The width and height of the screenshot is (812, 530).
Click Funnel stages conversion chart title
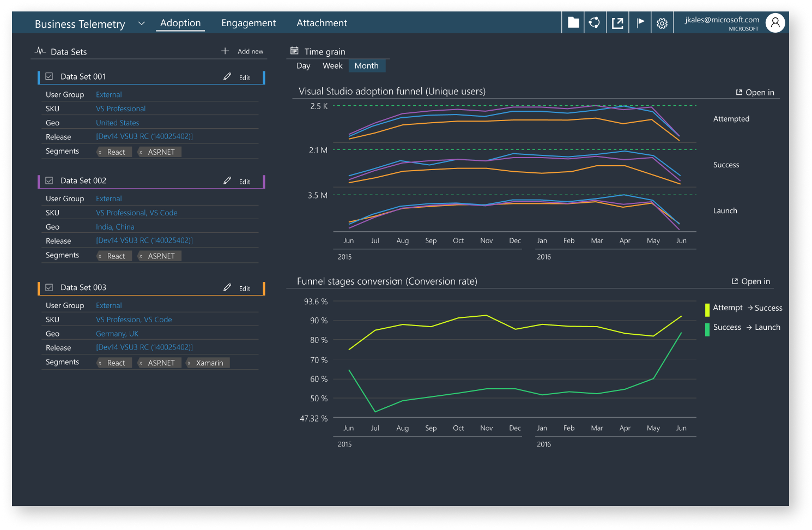(x=387, y=281)
